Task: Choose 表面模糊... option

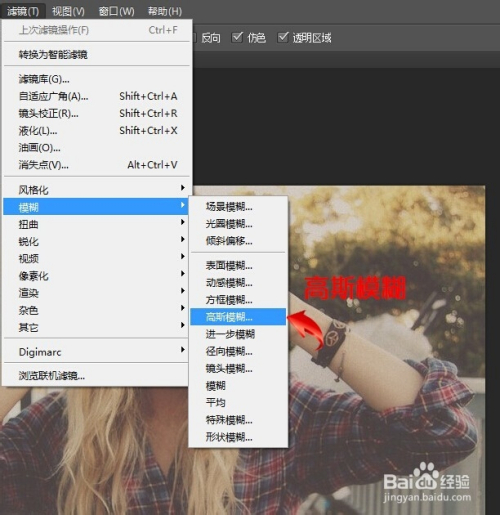Action: (x=238, y=266)
